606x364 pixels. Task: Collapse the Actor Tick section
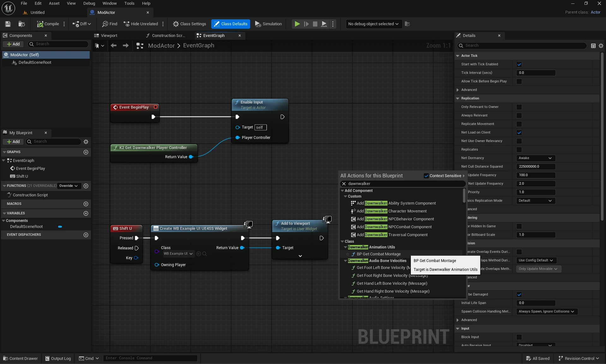coord(458,56)
